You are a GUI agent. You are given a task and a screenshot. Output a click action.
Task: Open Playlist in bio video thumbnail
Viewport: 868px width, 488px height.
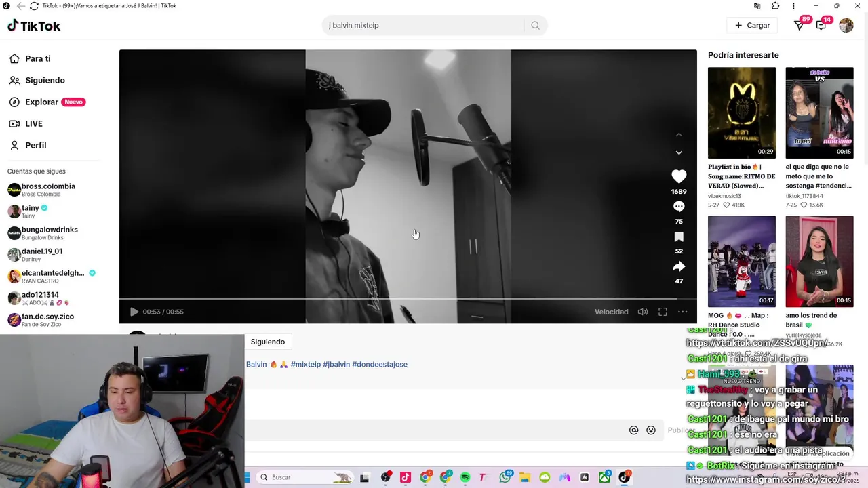coord(741,113)
